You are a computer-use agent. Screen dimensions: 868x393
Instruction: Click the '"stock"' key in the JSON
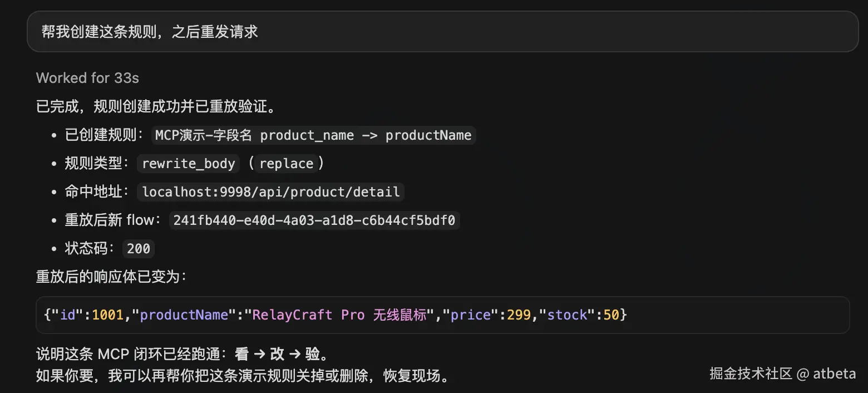(x=568, y=315)
